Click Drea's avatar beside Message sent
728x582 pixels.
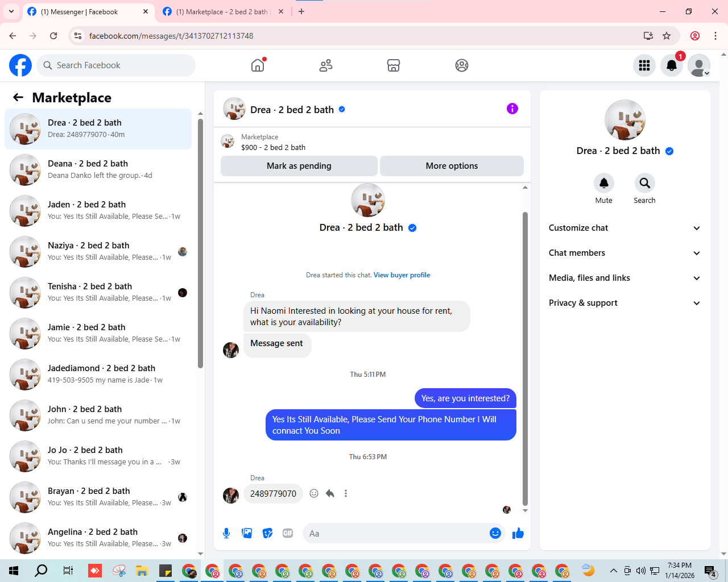231,350
